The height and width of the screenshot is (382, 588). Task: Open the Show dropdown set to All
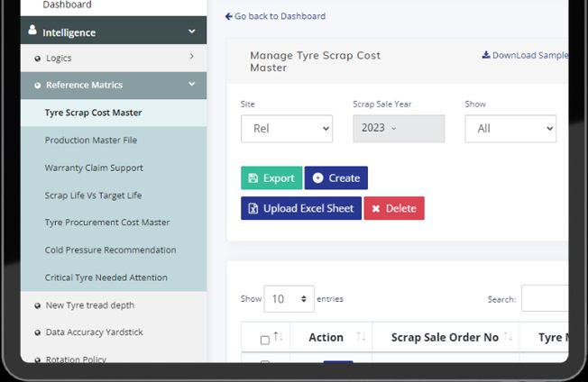point(510,129)
